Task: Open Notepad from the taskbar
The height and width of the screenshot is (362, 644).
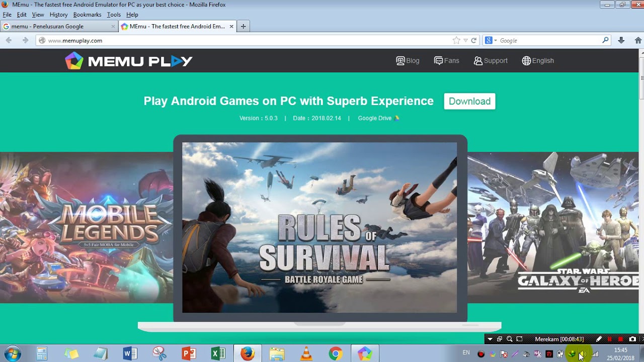Action: point(101,354)
